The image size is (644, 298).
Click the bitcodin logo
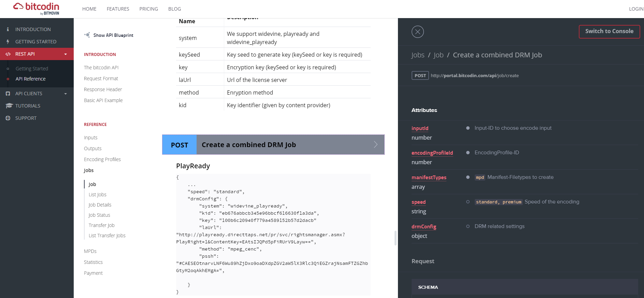[36, 9]
